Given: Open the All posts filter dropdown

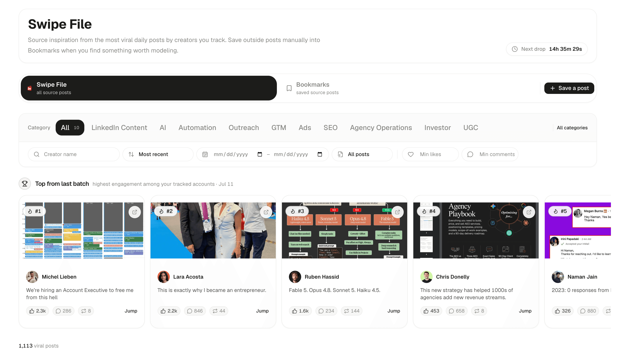Looking at the screenshot, I should point(362,154).
